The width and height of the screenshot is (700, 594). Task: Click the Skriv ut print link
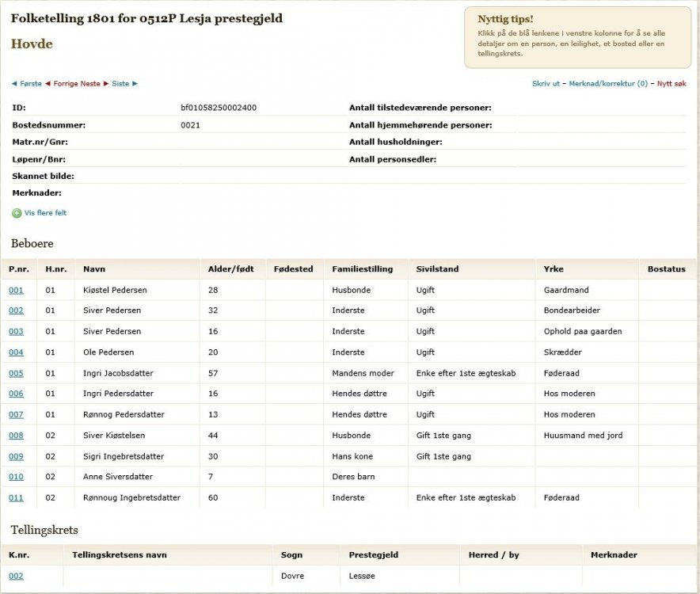point(546,84)
